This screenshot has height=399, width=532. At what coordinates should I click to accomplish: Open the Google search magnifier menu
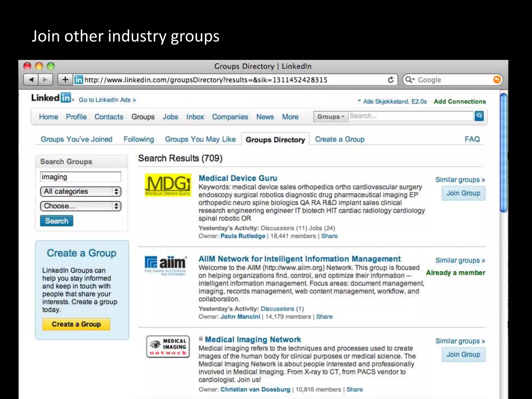tap(410, 80)
